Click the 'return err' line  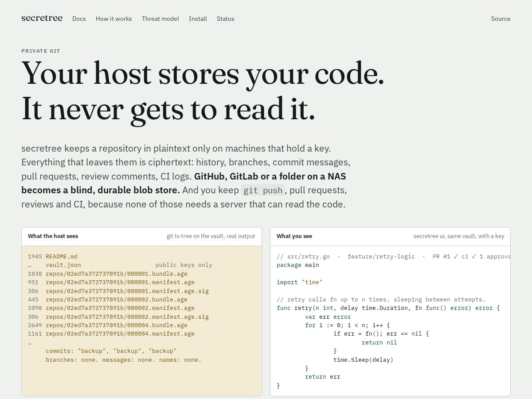pyautogui.click(x=323, y=377)
